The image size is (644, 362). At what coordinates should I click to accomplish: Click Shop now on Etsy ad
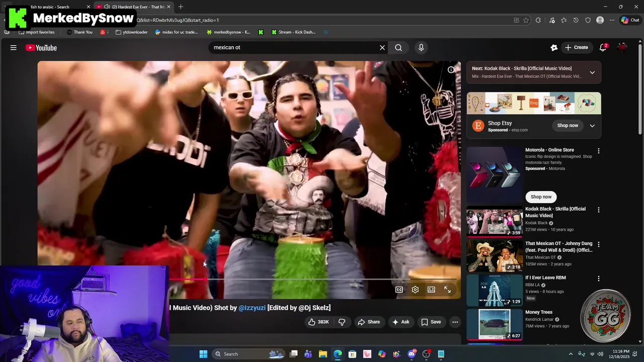point(568,126)
